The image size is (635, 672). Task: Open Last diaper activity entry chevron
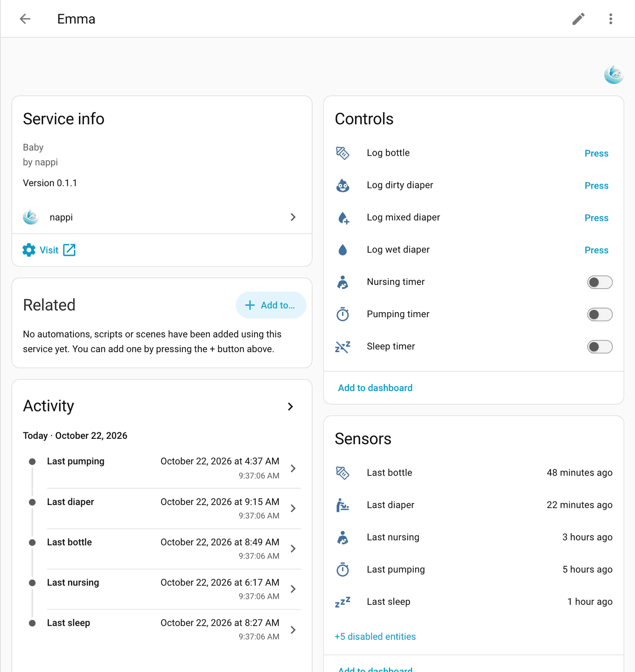point(293,509)
